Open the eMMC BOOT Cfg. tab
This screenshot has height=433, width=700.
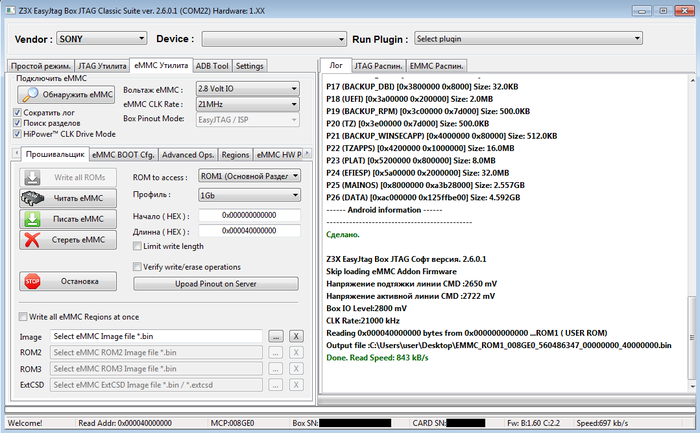[122, 155]
